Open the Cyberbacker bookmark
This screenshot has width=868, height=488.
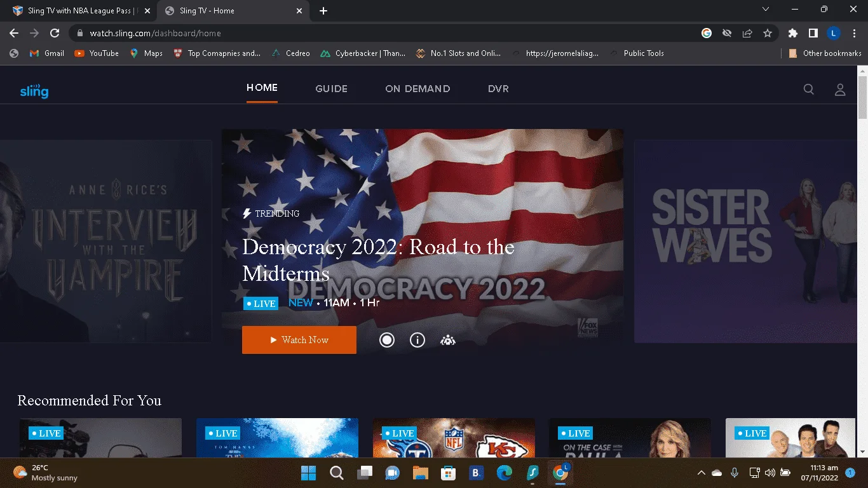click(x=363, y=53)
